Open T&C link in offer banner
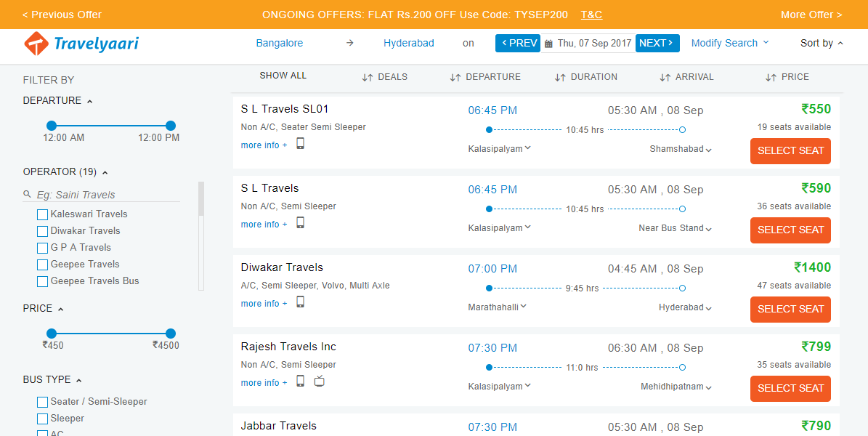Image resolution: width=868 pixels, height=436 pixels. point(592,15)
